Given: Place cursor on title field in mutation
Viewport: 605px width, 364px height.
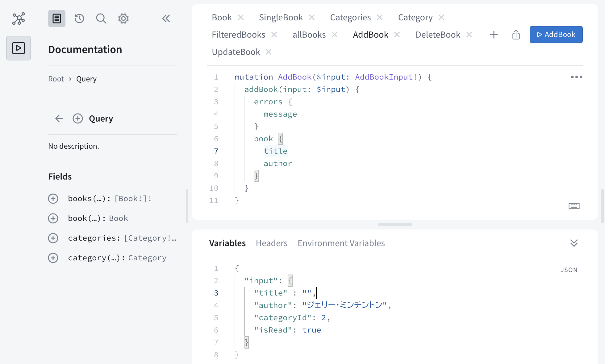Looking at the screenshot, I should (x=275, y=151).
